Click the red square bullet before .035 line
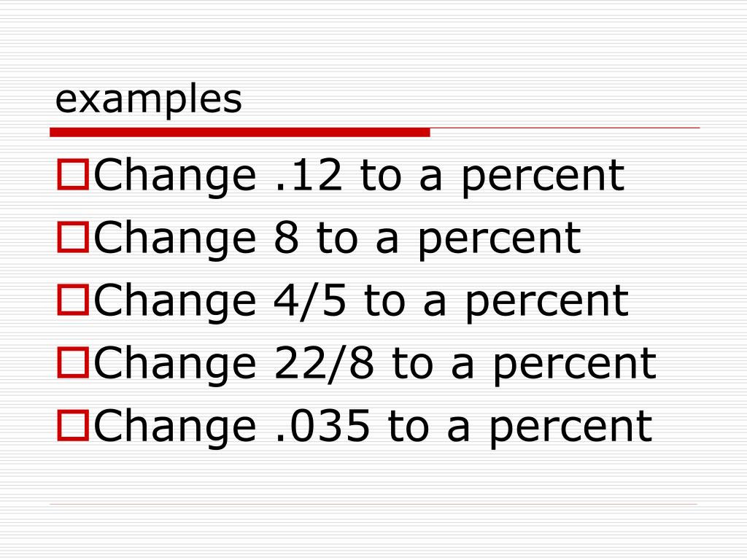The height and width of the screenshot is (560, 747). (x=73, y=425)
